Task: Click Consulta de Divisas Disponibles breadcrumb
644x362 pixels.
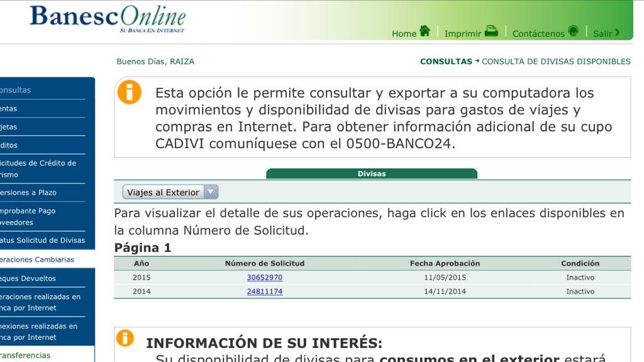Action: [556, 62]
